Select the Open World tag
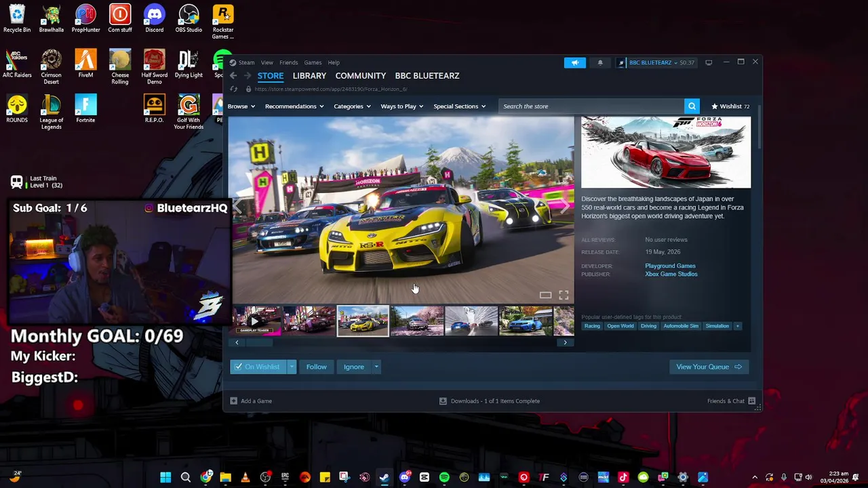 [x=620, y=326]
